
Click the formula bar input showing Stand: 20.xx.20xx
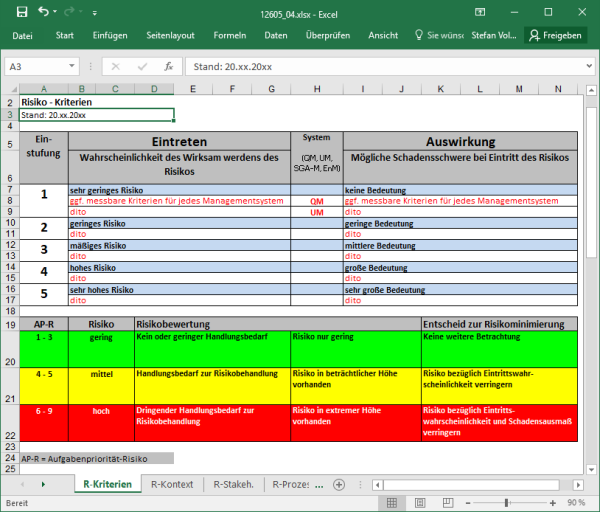pos(380,66)
